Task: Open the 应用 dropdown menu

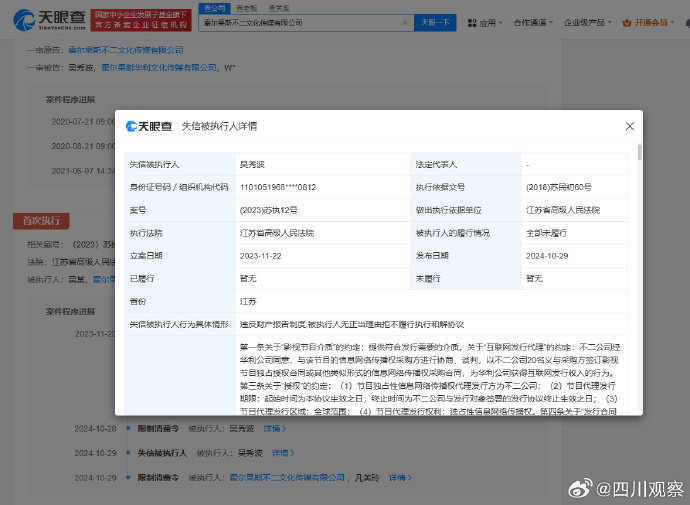Action: coord(488,21)
